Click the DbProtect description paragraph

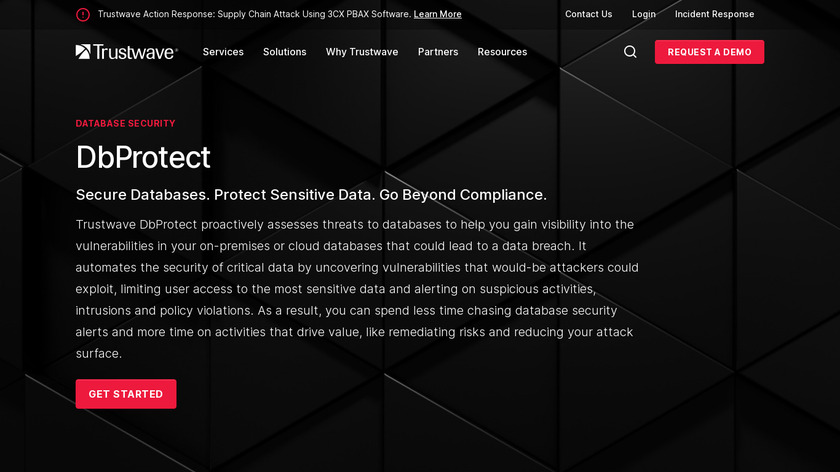[x=357, y=289]
